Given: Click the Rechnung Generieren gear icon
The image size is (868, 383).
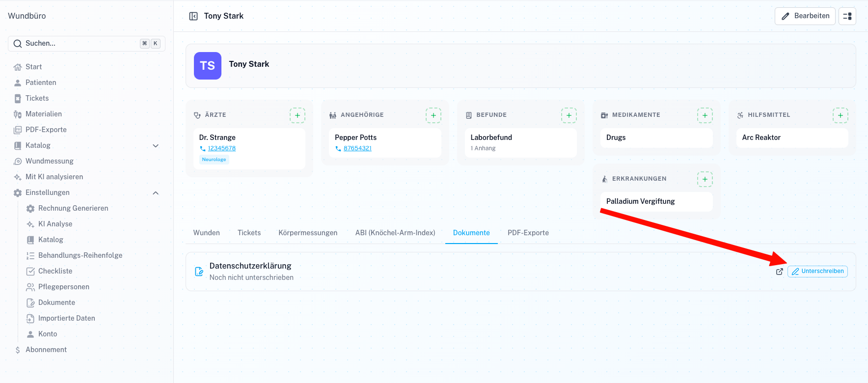Looking at the screenshot, I should (x=30, y=209).
